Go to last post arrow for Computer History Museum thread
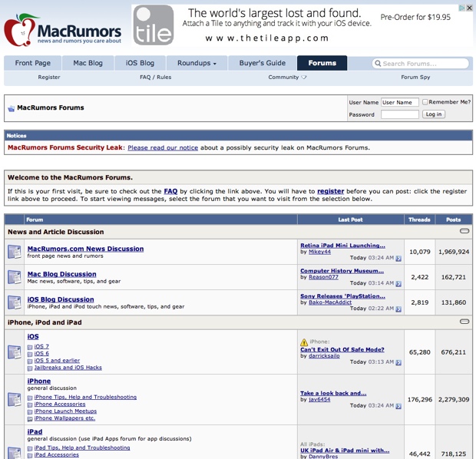This screenshot has width=476, height=459. coord(398,283)
